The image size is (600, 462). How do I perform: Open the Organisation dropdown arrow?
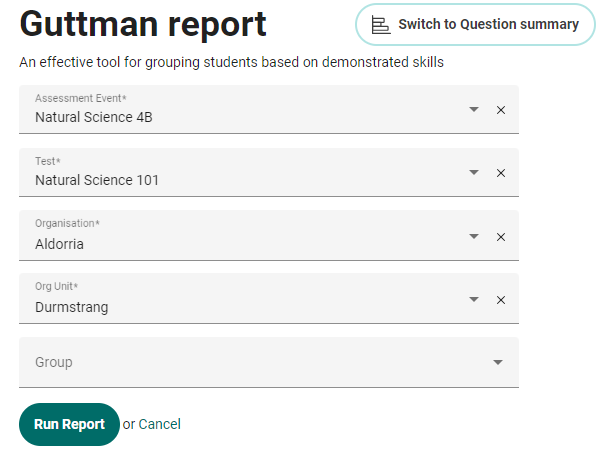pos(474,236)
